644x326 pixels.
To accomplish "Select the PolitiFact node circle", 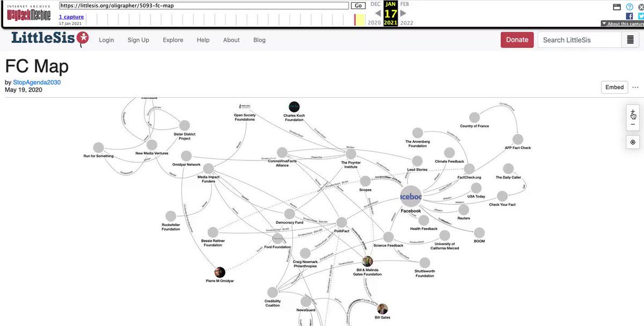I will [x=341, y=222].
